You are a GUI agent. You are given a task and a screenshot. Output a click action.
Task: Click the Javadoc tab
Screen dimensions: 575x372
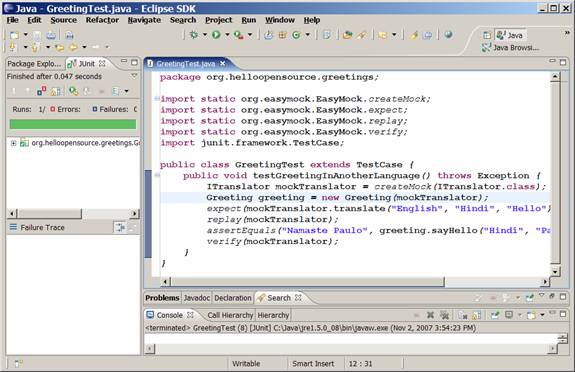coord(197,298)
